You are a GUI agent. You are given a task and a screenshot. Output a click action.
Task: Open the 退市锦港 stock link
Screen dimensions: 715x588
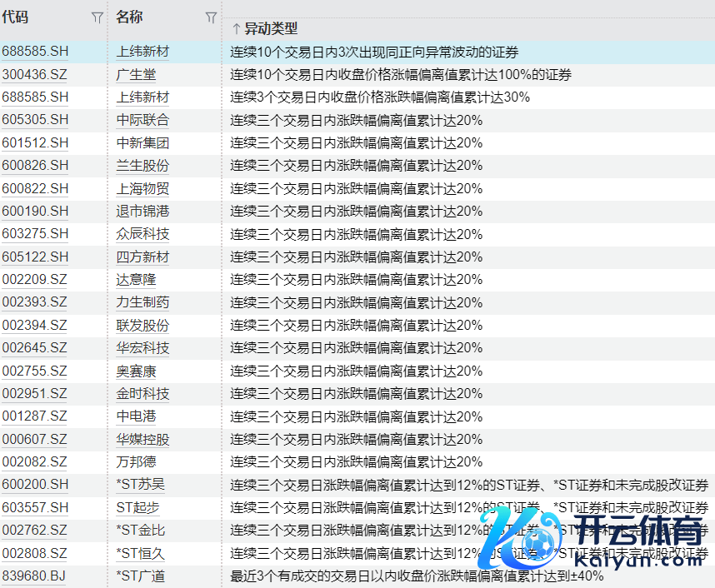tap(142, 212)
